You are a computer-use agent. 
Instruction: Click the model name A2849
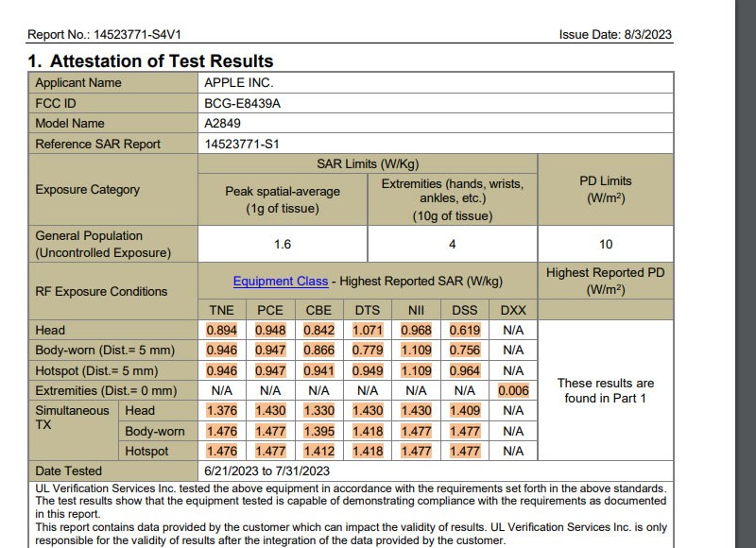pos(222,124)
